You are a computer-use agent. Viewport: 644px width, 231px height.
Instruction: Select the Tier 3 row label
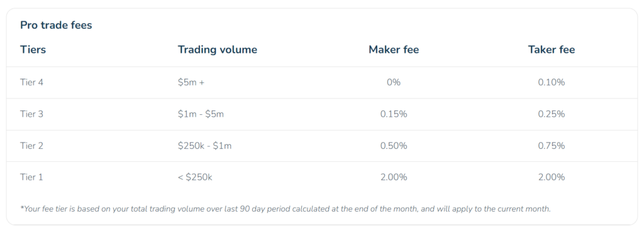click(31, 114)
